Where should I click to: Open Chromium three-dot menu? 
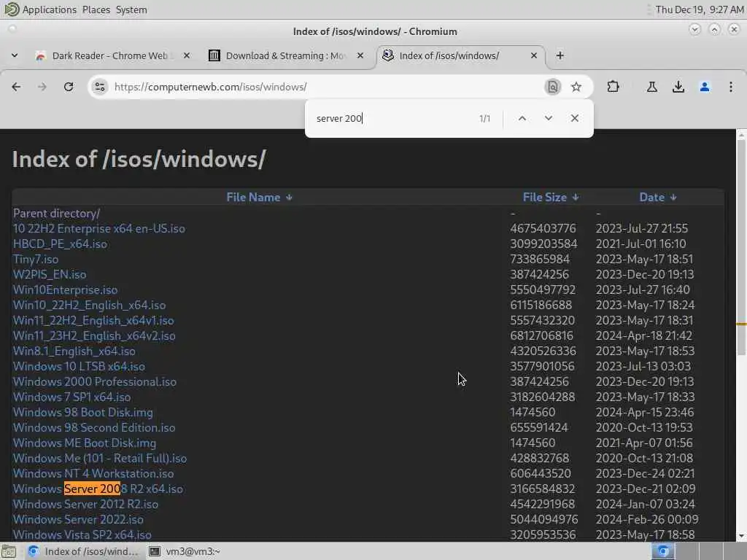click(x=731, y=87)
